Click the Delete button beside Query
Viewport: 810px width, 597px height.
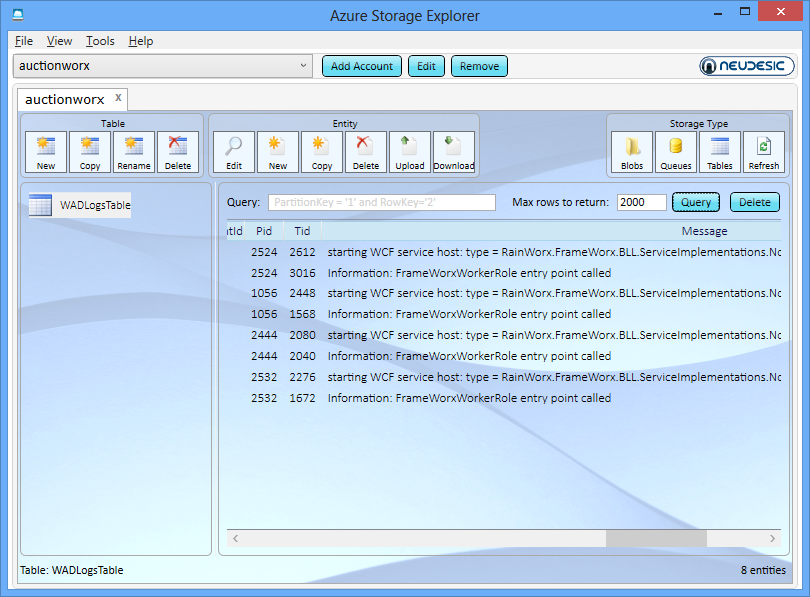click(x=755, y=202)
